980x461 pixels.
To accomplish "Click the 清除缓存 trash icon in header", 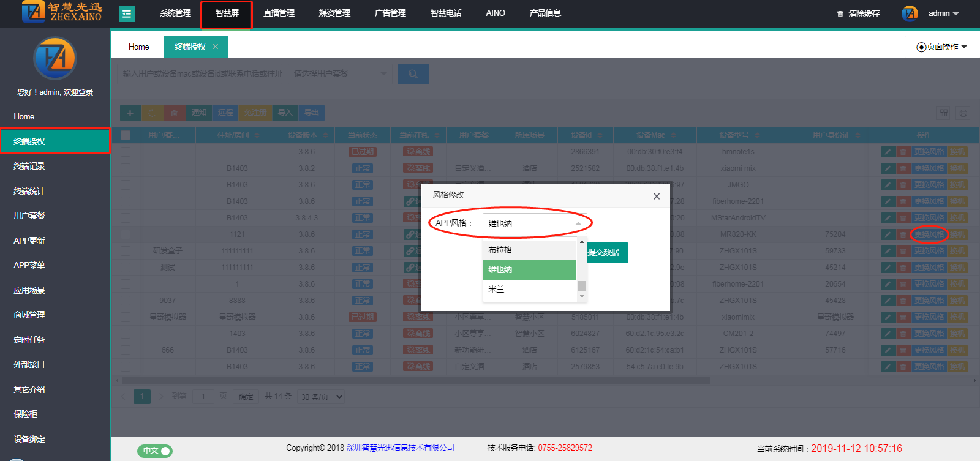I will point(840,13).
